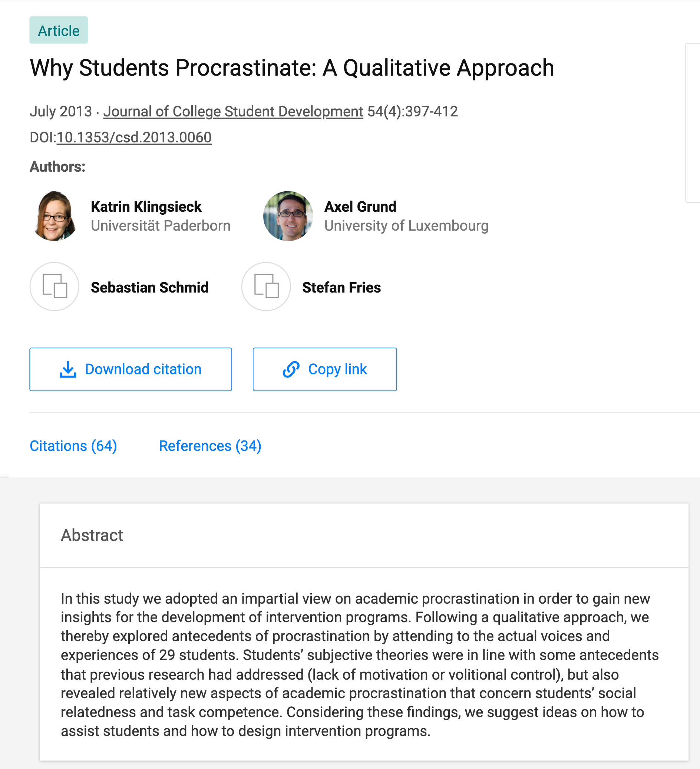The height and width of the screenshot is (769, 700).
Task: Click Sebastian Schmid's placeholder avatar icon
Action: coord(55,287)
